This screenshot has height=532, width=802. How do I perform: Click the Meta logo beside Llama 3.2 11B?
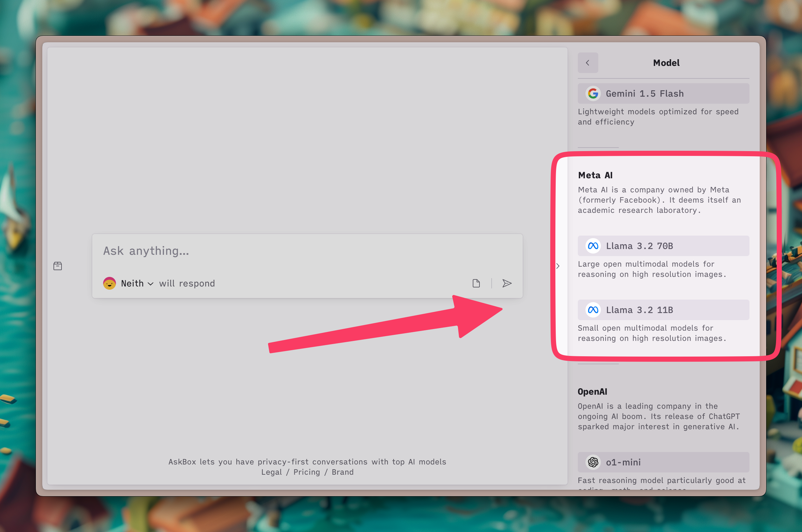click(593, 310)
